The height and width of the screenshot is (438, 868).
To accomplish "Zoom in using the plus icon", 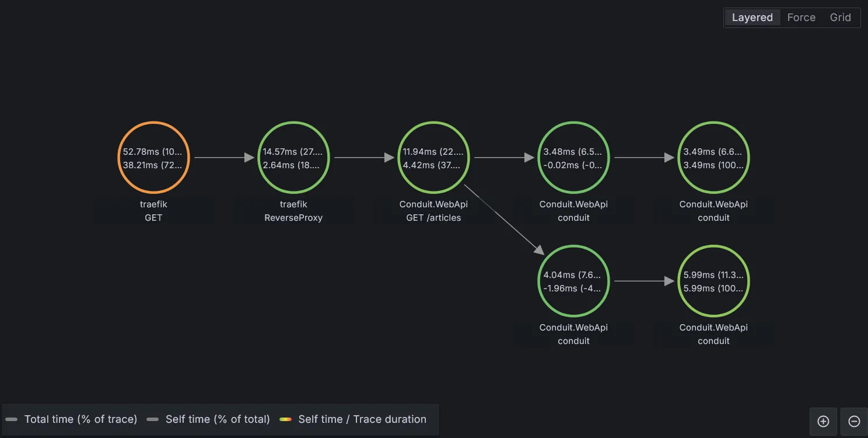I will click(x=823, y=421).
